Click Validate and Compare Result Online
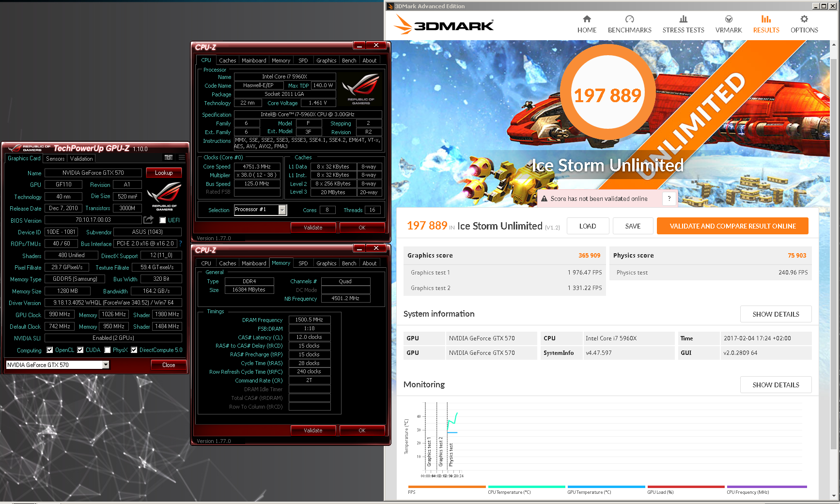840x504 pixels. click(732, 226)
